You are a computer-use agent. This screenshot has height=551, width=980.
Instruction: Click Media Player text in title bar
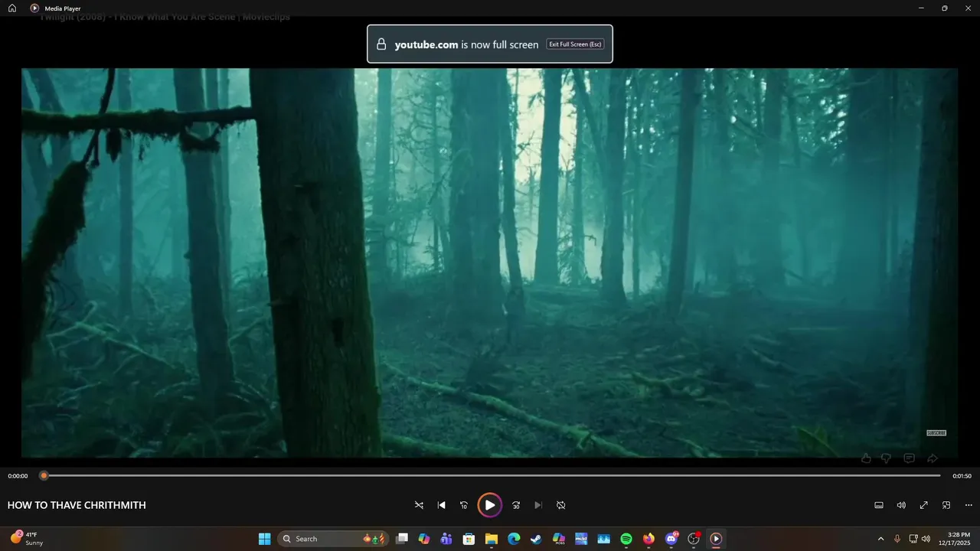(63, 8)
